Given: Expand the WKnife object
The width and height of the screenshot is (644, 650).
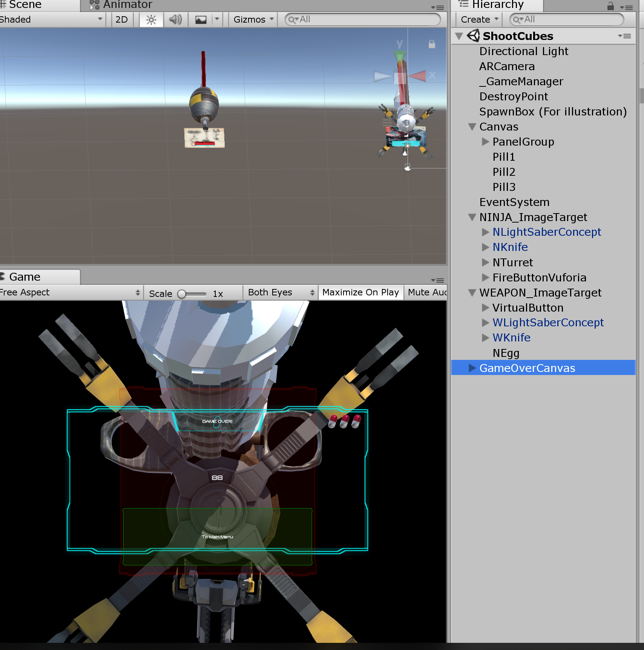Looking at the screenshot, I should (x=485, y=338).
